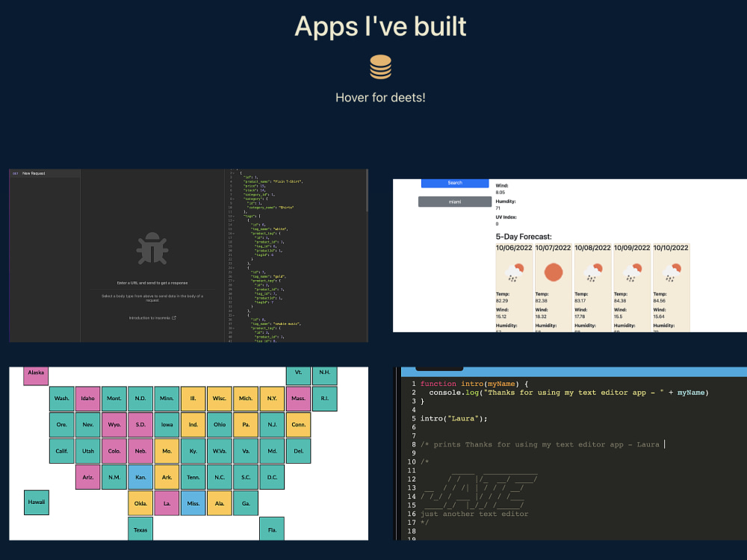Click the Wash. state tile
The image size is (747, 560).
coord(61,399)
